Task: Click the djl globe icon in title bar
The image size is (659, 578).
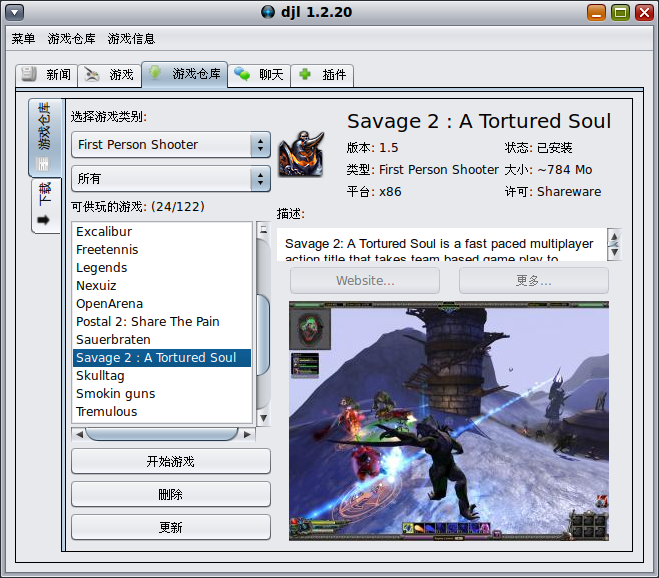Action: coord(268,12)
